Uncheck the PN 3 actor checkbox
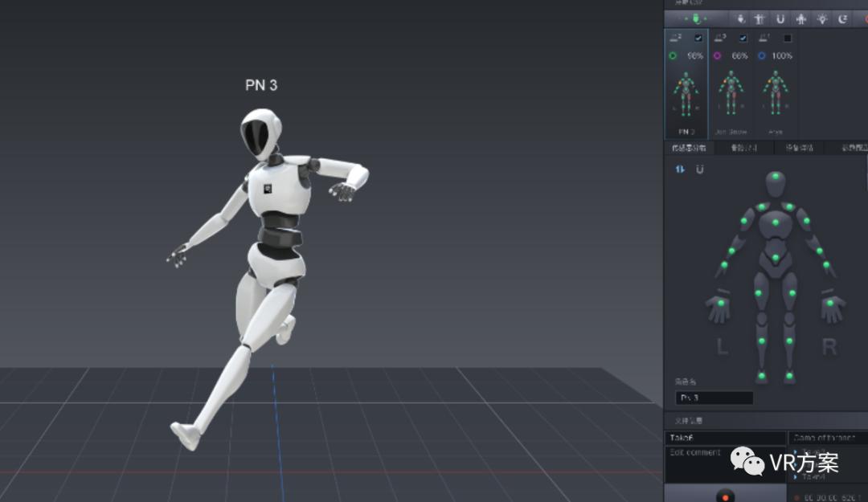 [x=698, y=38]
